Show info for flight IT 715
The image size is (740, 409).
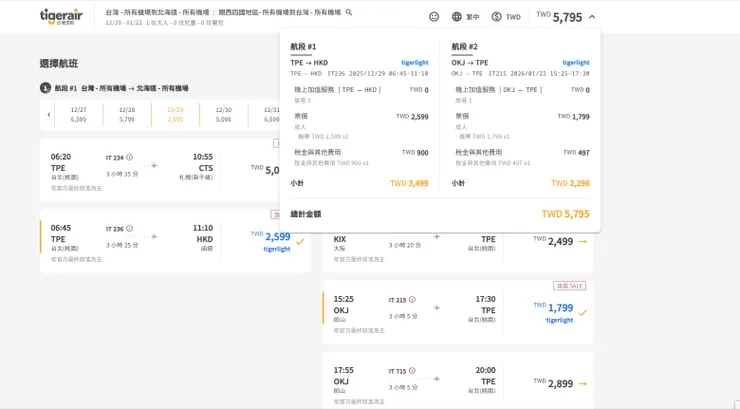click(412, 371)
